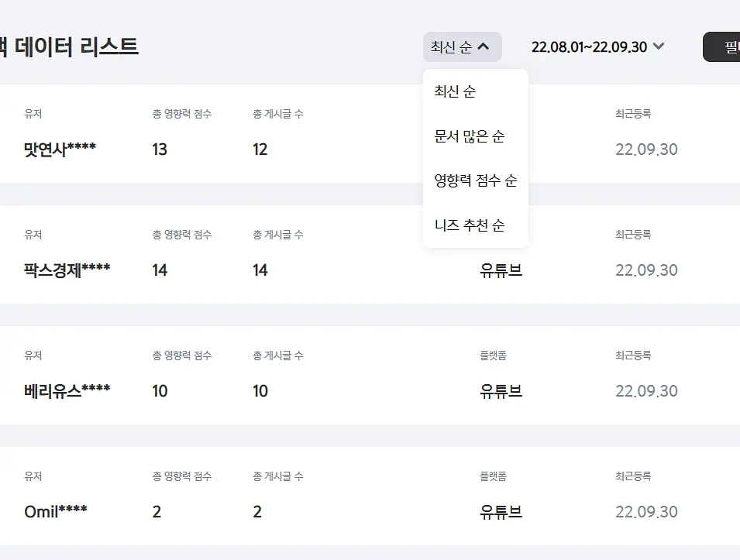This screenshot has width=740, height=560.
Task: Click the down chevron next to date range
Action: [x=659, y=46]
